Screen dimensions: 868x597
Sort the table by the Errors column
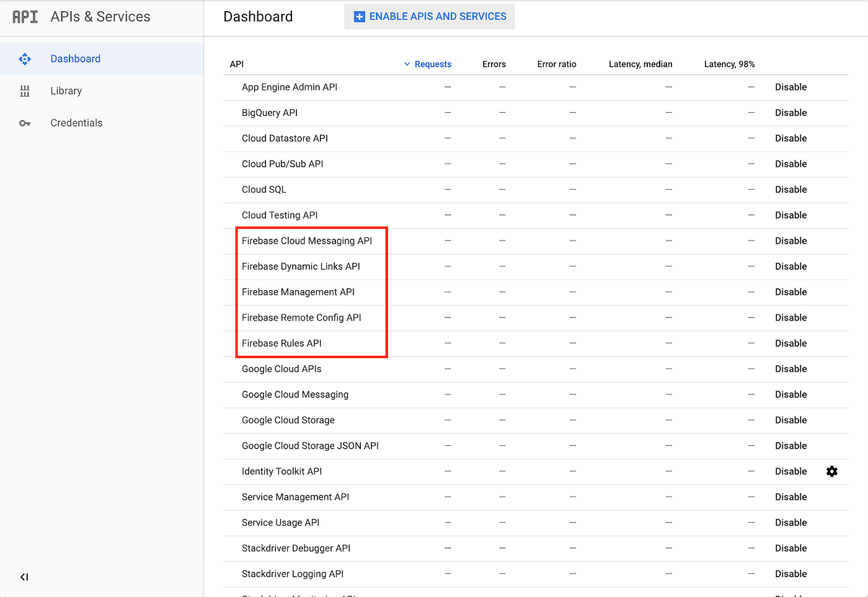click(494, 64)
